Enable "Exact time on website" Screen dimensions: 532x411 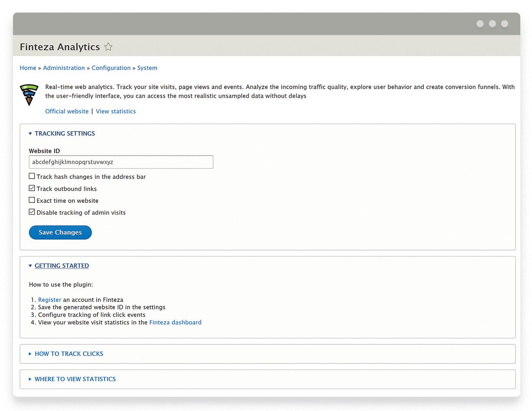click(32, 199)
